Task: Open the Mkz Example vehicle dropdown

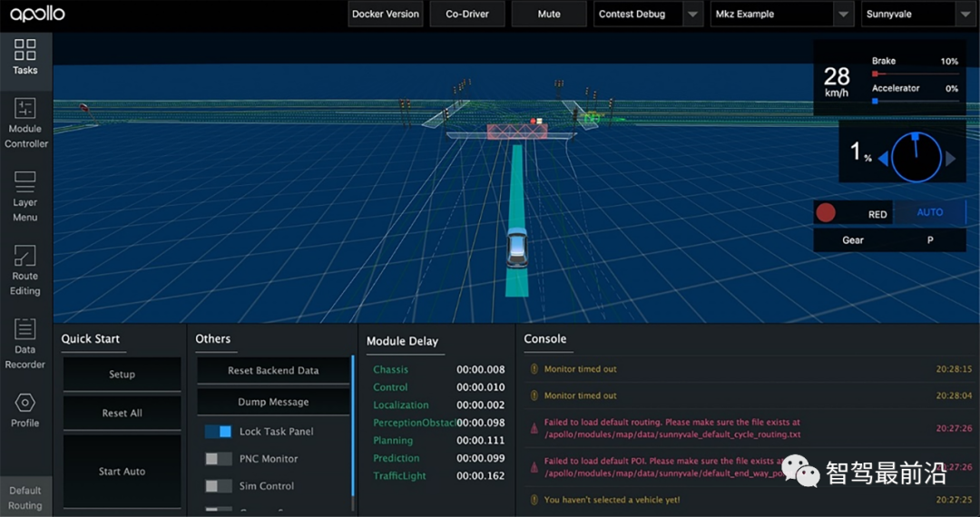Action: pos(844,15)
